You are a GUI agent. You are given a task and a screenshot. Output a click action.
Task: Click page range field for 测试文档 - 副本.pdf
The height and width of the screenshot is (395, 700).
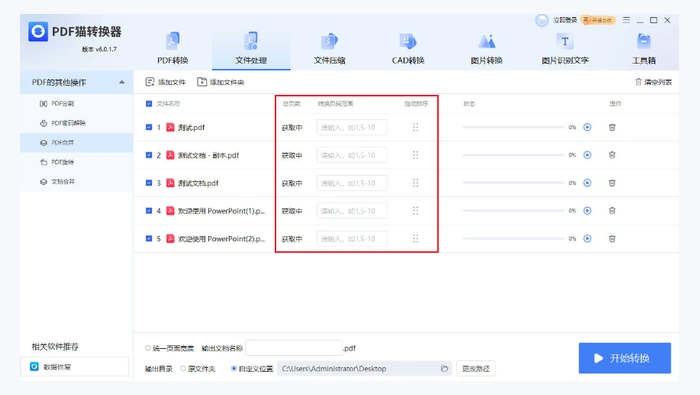(x=352, y=155)
